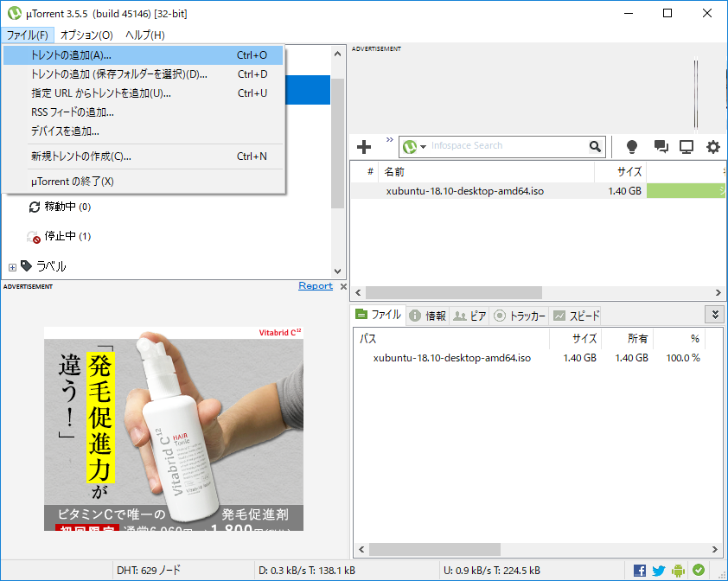
Task: Collapse the detail pane with the double chevron
Action: pos(715,315)
